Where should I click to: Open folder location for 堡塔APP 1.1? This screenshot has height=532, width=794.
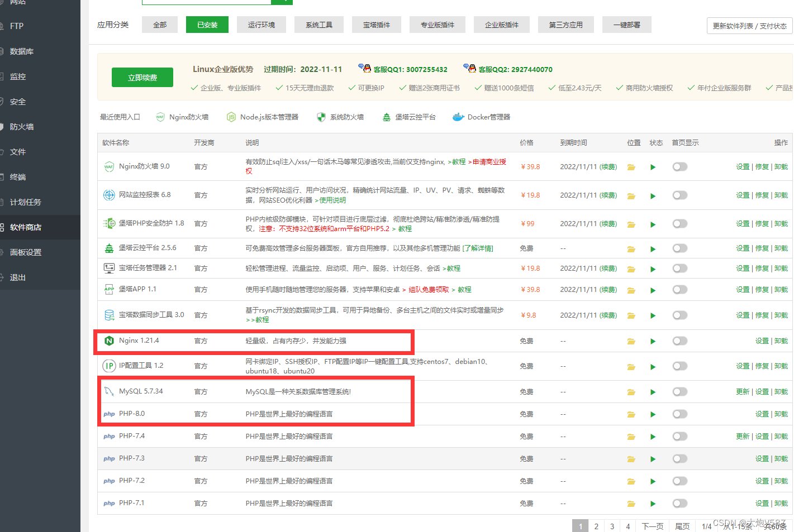[631, 290]
